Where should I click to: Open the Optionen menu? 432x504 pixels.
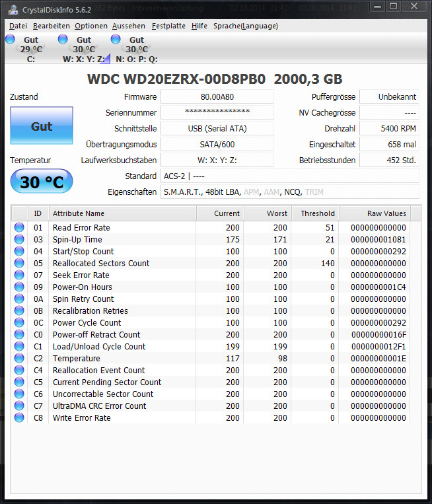[91, 26]
